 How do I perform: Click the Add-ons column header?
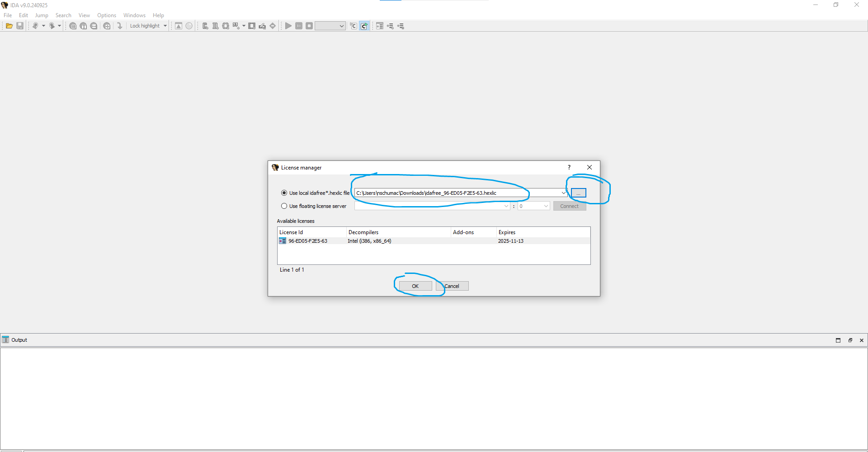[x=474, y=232]
